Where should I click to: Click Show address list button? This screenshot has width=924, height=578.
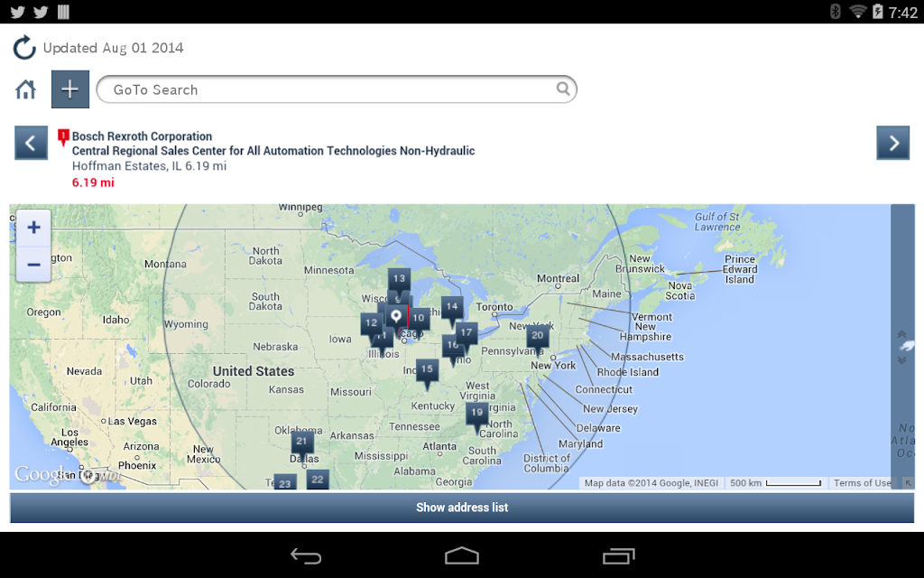coord(462,508)
